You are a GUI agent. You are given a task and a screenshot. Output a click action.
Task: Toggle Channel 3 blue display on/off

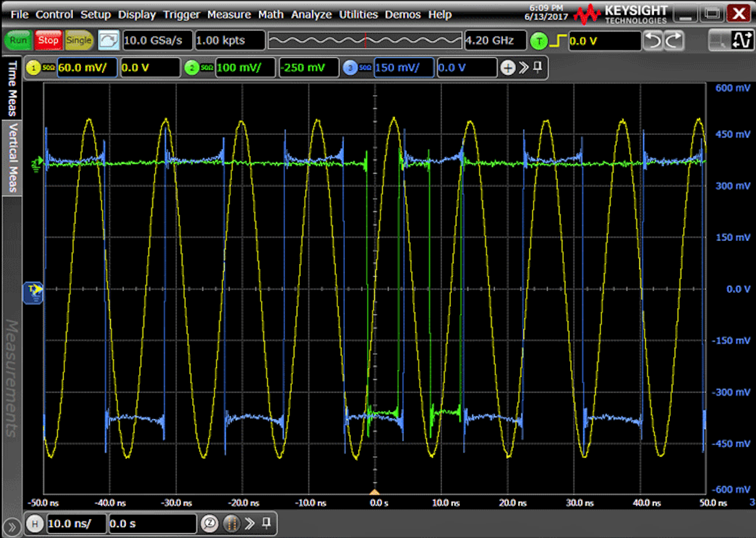pos(350,67)
